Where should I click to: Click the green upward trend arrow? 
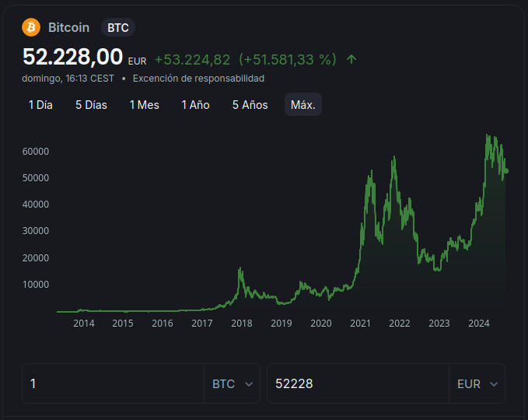[x=351, y=59]
